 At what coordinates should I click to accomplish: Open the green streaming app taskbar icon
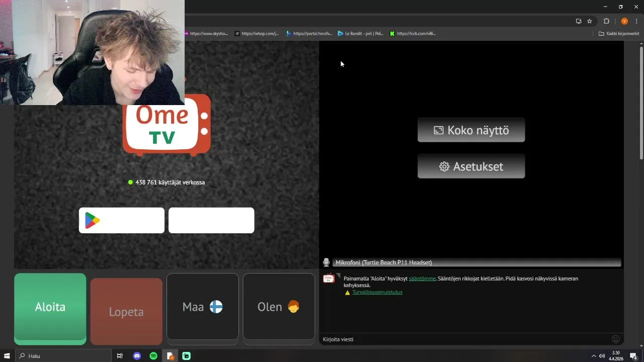click(x=187, y=356)
